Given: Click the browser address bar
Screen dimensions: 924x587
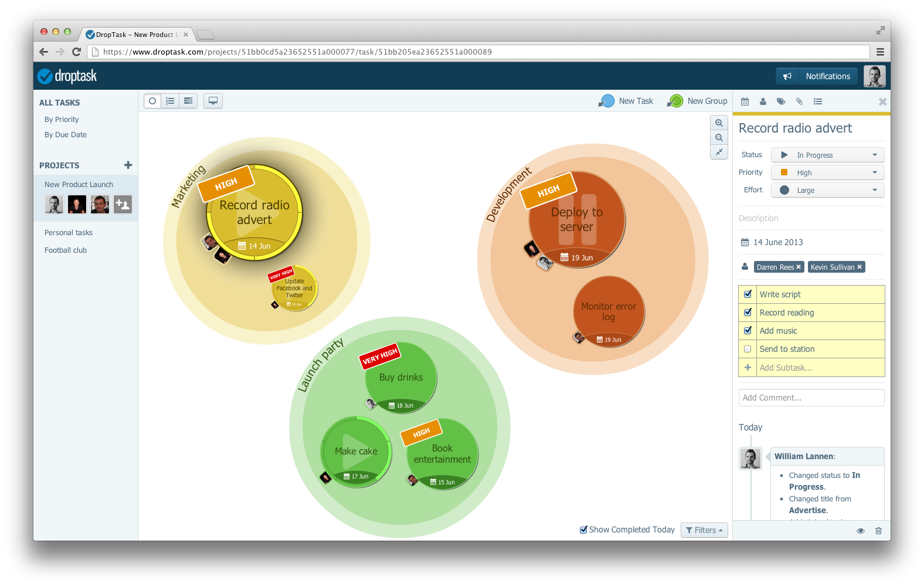Looking at the screenshot, I should (478, 52).
